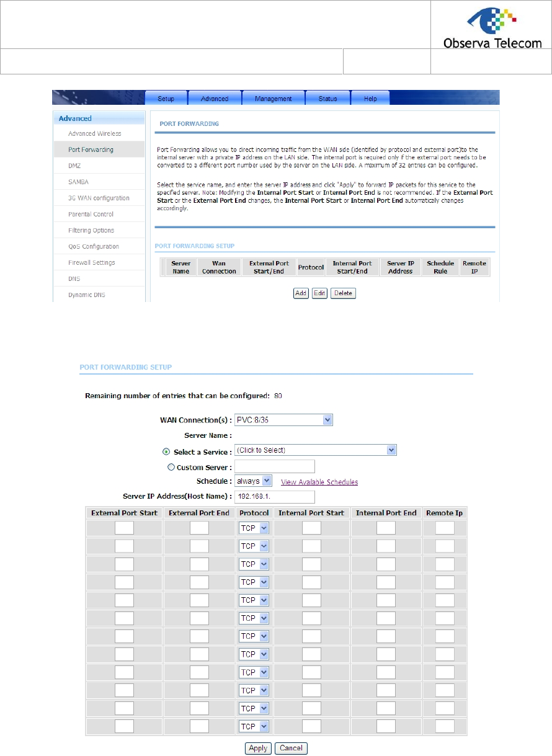Screen dimensions: 552x756
Task: Click the Edit button
Action: point(319,293)
